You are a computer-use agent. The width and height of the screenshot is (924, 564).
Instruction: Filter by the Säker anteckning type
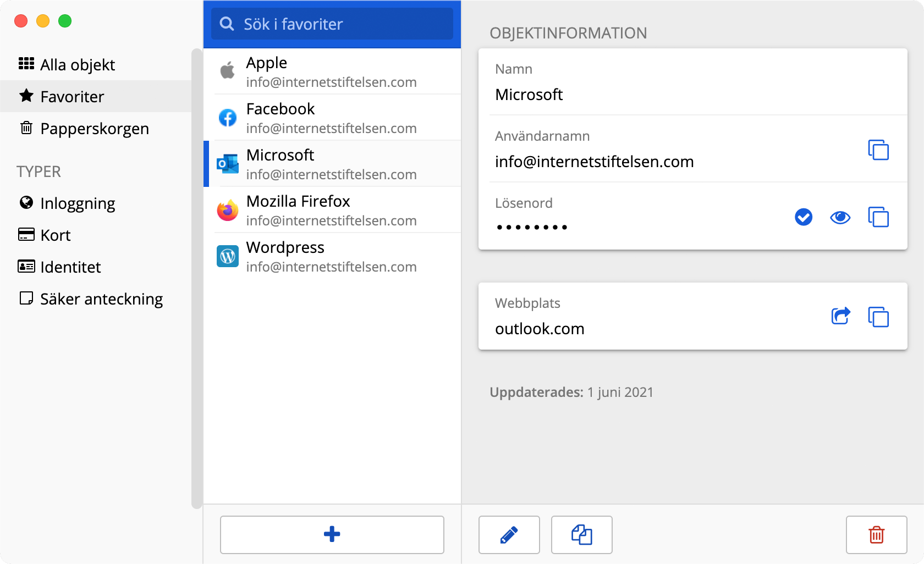pyautogui.click(x=96, y=299)
